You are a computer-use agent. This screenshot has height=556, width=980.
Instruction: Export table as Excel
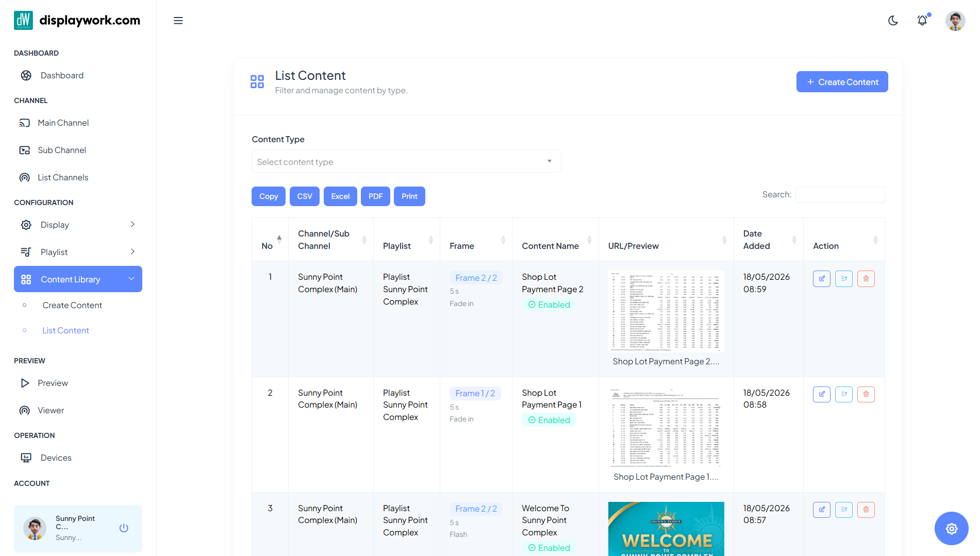tap(340, 196)
